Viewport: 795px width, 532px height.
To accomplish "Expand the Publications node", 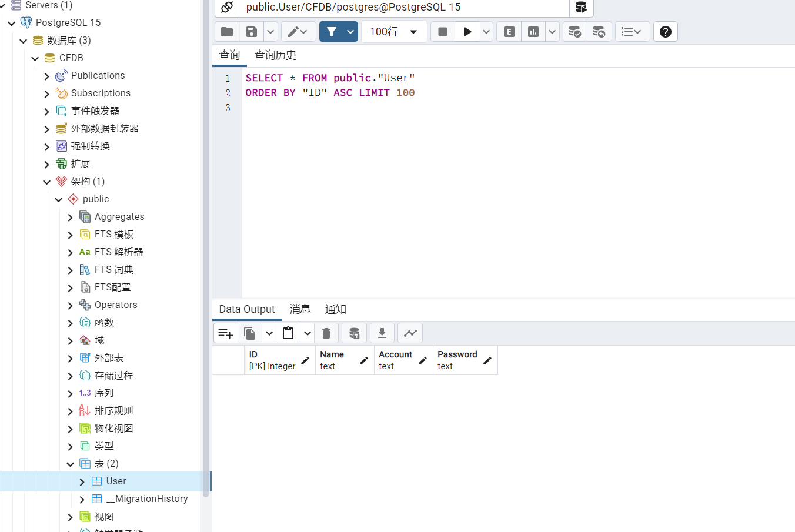I will [x=47, y=76].
